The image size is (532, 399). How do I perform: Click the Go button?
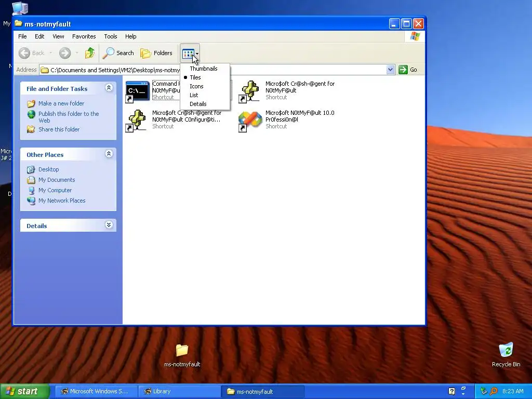point(408,70)
